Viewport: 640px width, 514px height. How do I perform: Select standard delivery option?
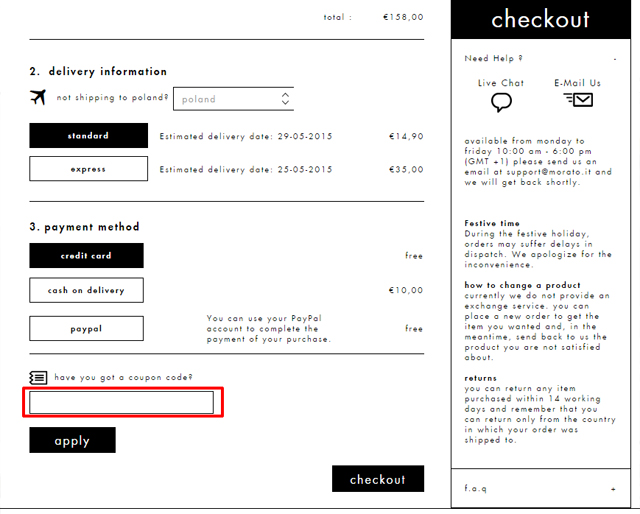pos(88,136)
